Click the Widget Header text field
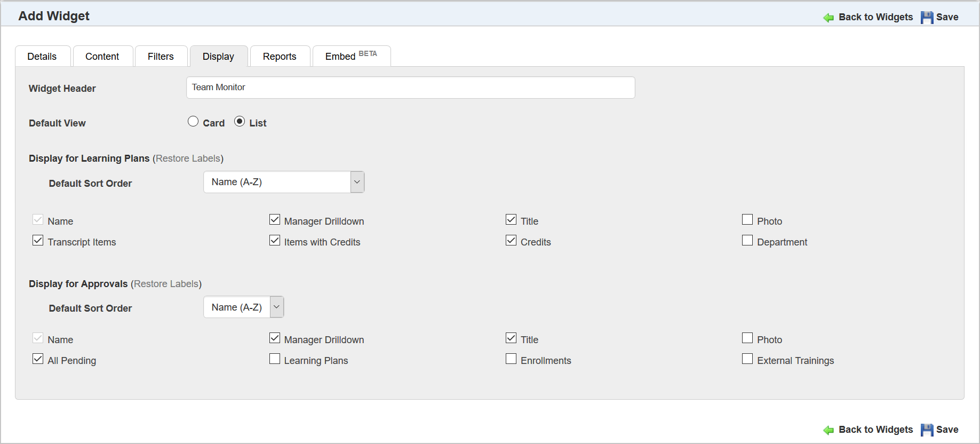Image resolution: width=980 pixels, height=444 pixels. click(x=410, y=88)
